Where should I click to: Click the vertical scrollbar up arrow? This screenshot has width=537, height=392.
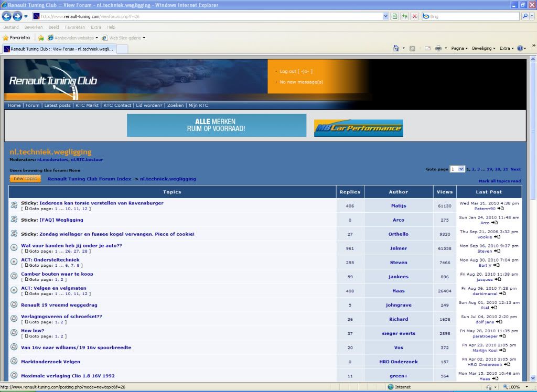pos(533,59)
